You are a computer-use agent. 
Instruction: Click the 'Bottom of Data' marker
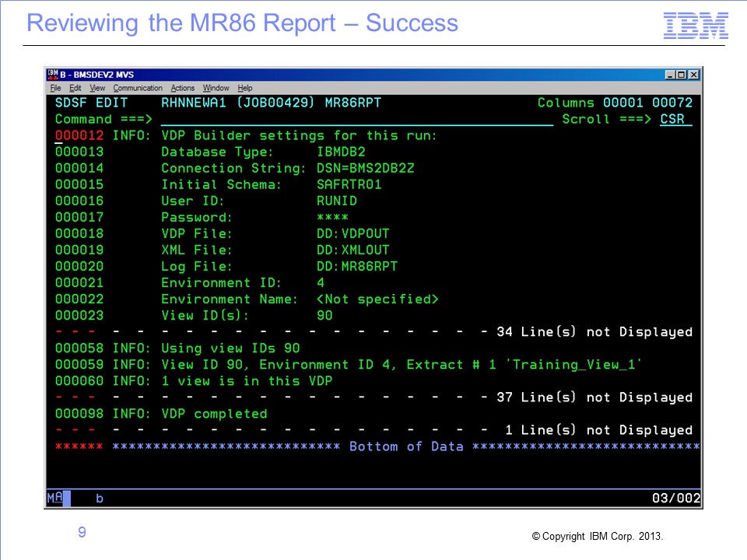[406, 446]
